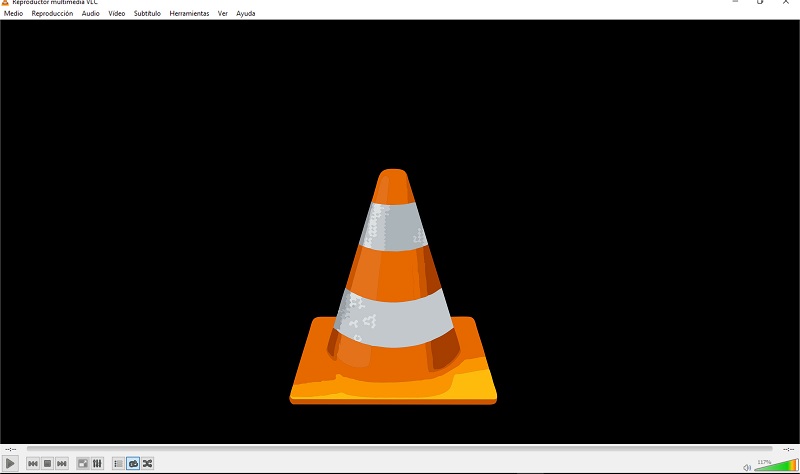Viewport: 800px width, 474px height.
Task: Skip to the next media item
Action: coord(62,463)
